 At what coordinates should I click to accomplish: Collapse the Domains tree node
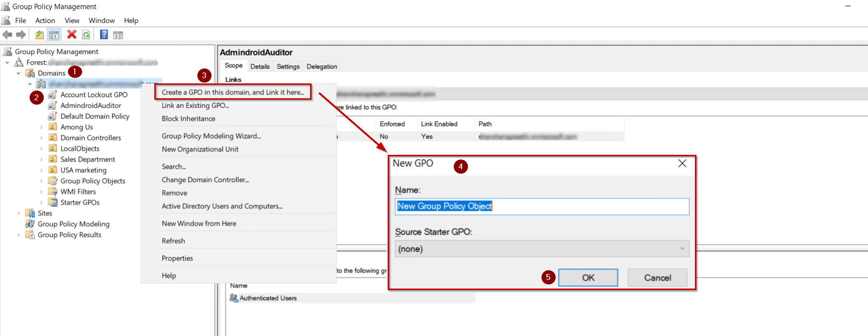click(19, 73)
